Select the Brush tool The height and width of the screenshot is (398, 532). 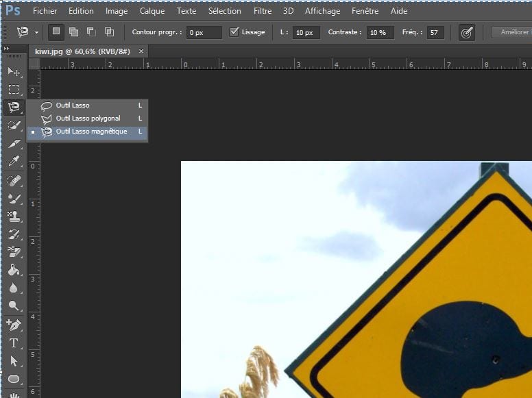click(14, 199)
